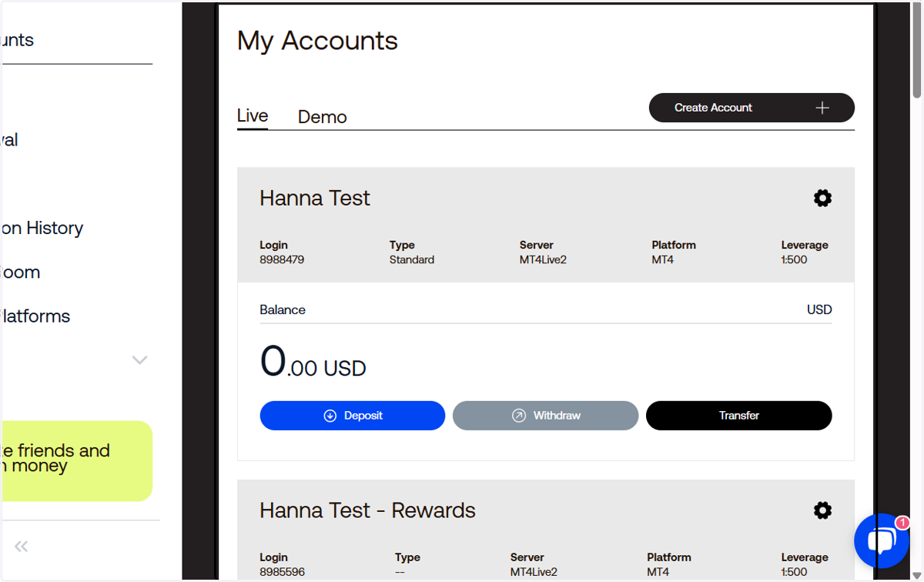Open settings gear for Hanna Test account
The height and width of the screenshot is (582, 924).
coord(822,198)
